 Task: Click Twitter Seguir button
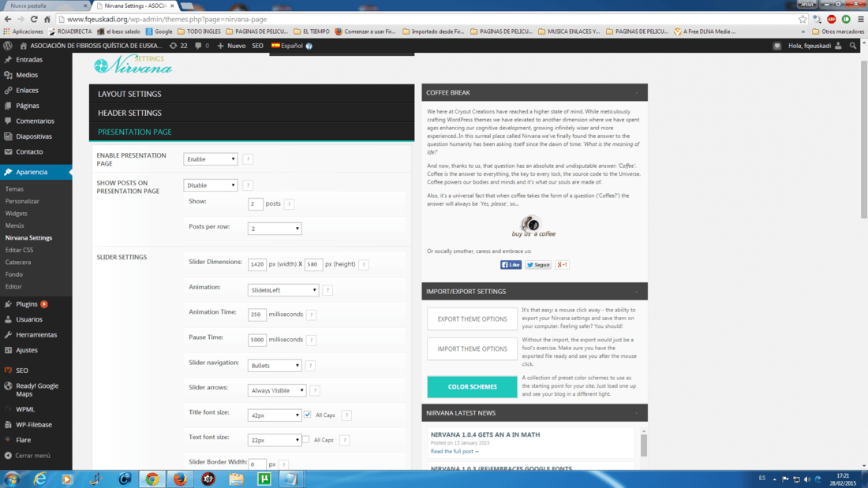539,265
